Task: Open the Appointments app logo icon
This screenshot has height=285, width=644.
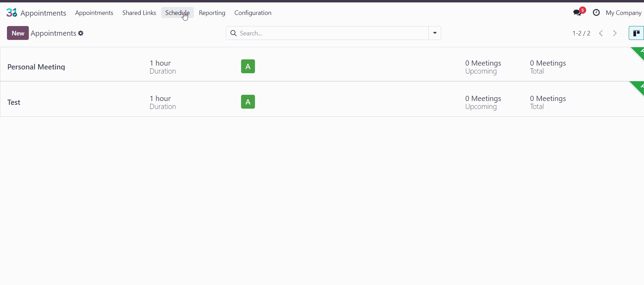Action: click(x=12, y=13)
